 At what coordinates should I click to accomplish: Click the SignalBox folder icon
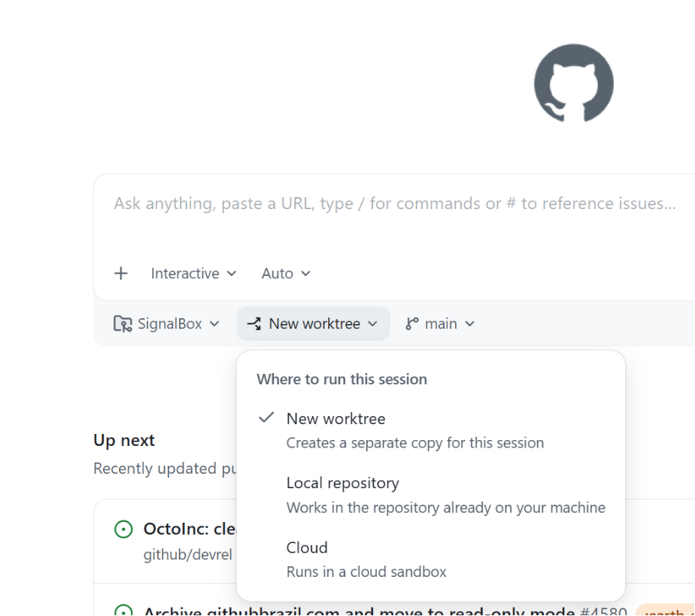point(123,324)
